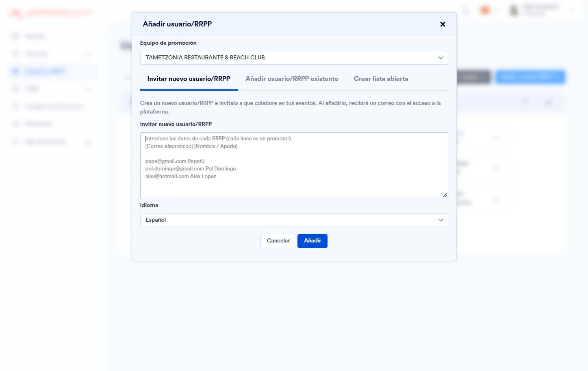Click the text area resize handle corner
Viewport: 588px width, 371px height.
click(x=445, y=195)
